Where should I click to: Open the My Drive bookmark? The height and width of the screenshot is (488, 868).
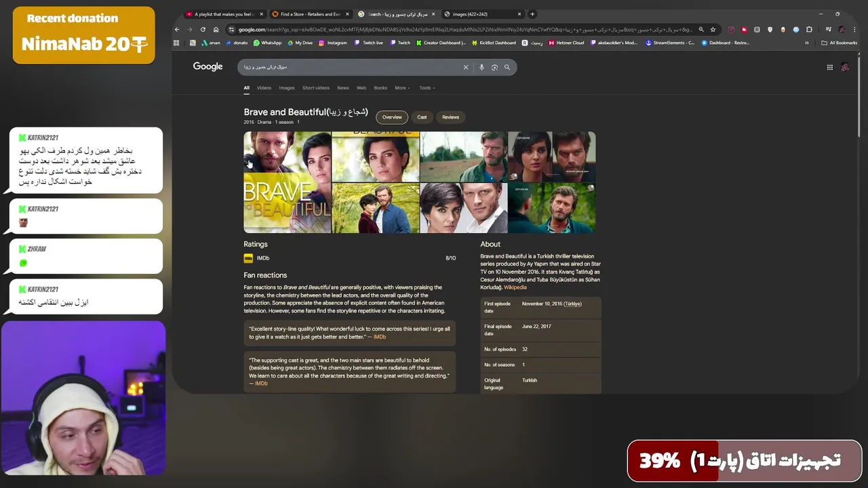(x=300, y=43)
